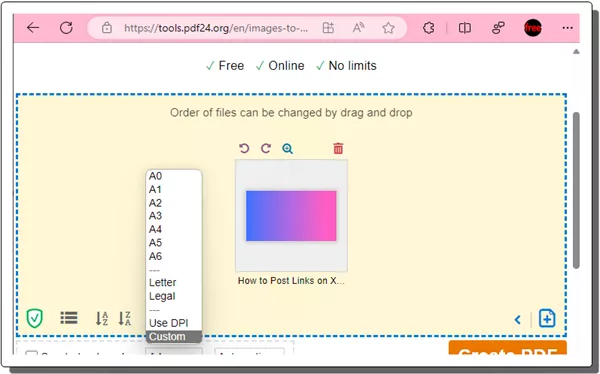Open the browser profile sync icon
The width and height of the screenshot is (600, 374).
[x=498, y=28]
